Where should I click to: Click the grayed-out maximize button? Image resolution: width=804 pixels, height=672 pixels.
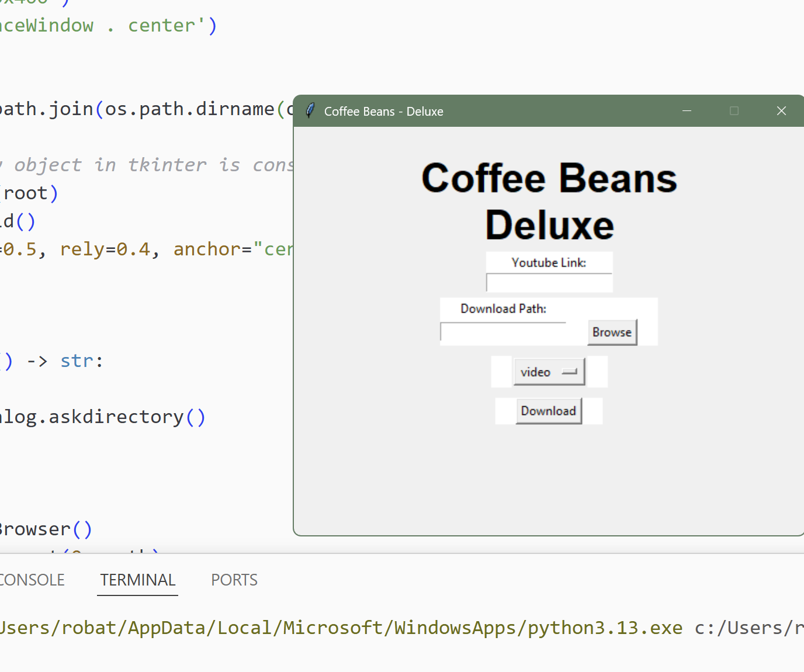tap(734, 111)
